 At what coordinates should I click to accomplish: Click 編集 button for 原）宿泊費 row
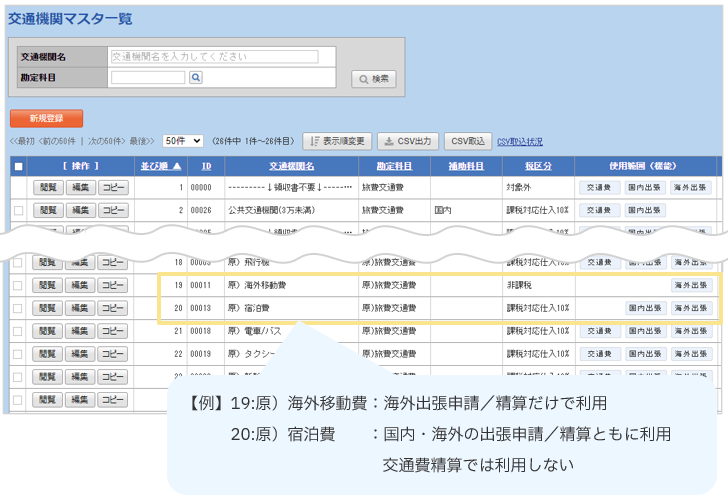click(x=80, y=308)
